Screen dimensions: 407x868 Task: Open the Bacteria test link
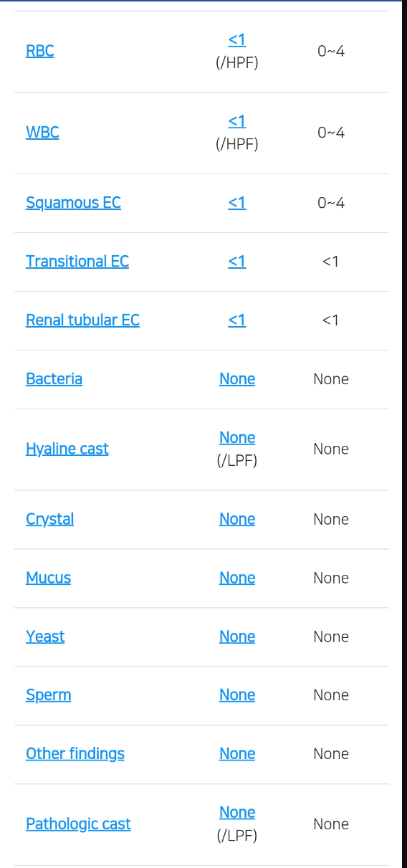54,379
